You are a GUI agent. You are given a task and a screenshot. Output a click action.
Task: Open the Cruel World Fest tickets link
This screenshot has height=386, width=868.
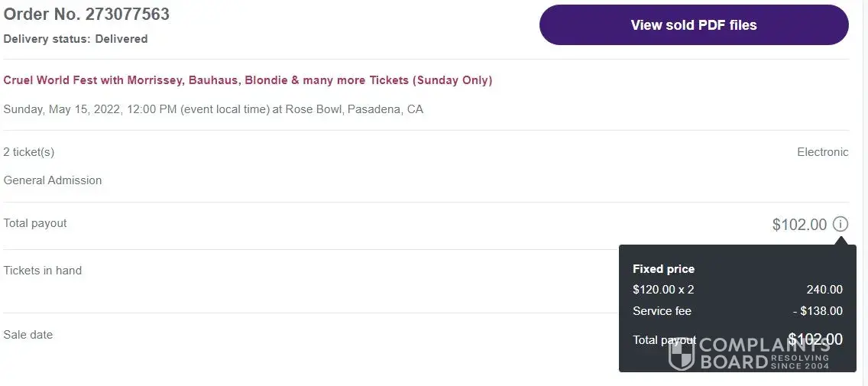[x=248, y=80]
